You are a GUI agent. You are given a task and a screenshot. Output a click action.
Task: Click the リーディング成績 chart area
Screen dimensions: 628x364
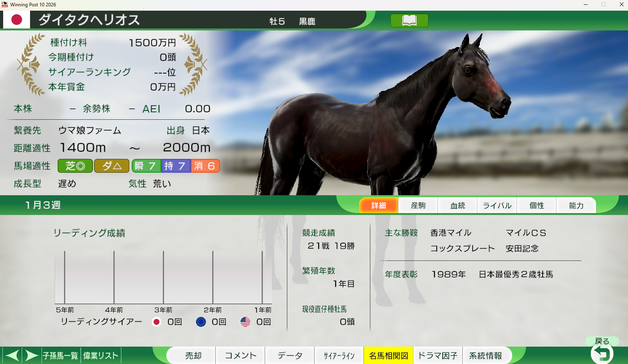tap(163, 277)
